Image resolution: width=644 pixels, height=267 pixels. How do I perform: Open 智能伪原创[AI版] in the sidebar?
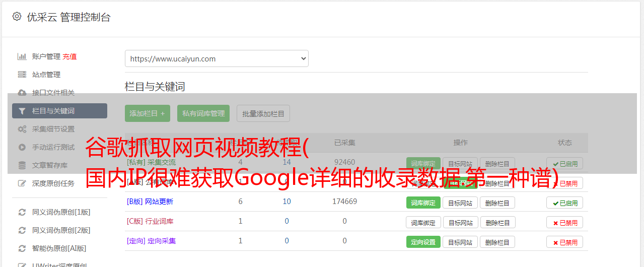click(x=59, y=248)
